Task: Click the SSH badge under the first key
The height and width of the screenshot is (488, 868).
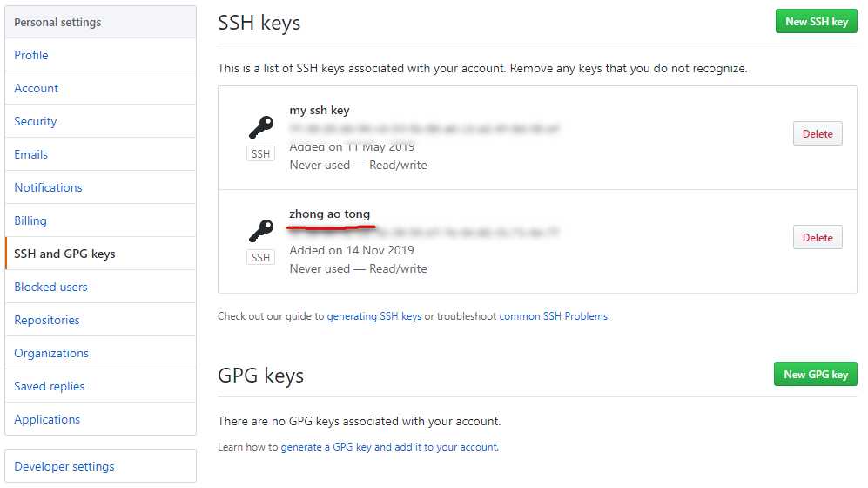Action: click(260, 154)
